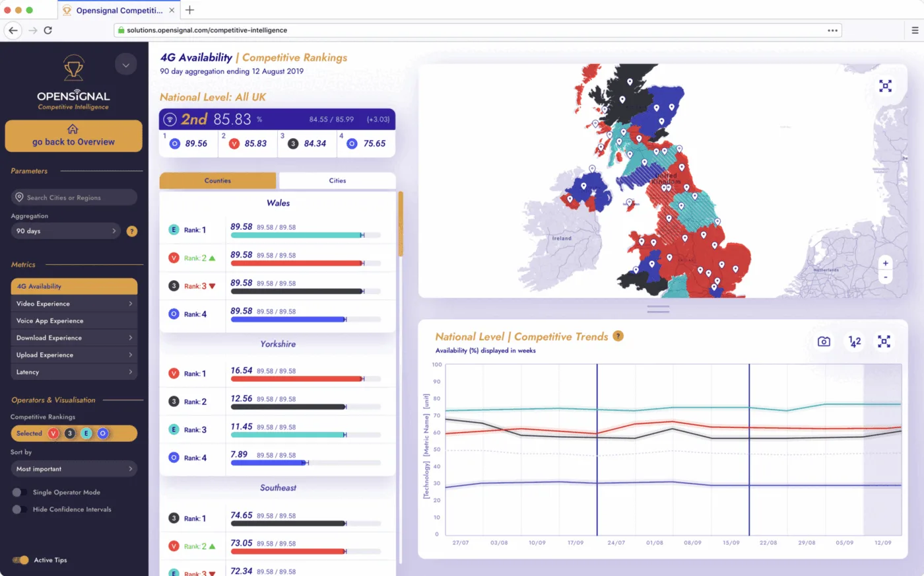The image size is (924, 576).
Task: Click the 1-2 ranking view icon
Action: click(855, 342)
